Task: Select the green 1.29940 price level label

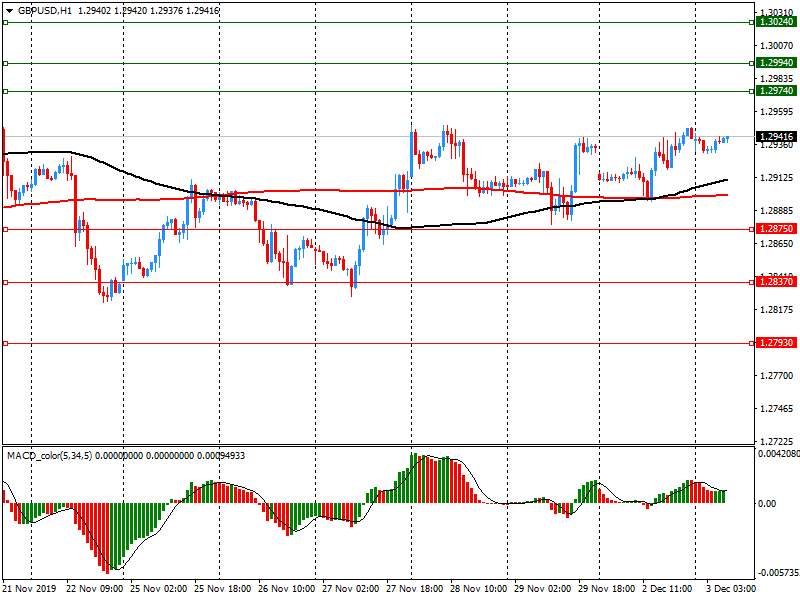Action: tap(776, 63)
